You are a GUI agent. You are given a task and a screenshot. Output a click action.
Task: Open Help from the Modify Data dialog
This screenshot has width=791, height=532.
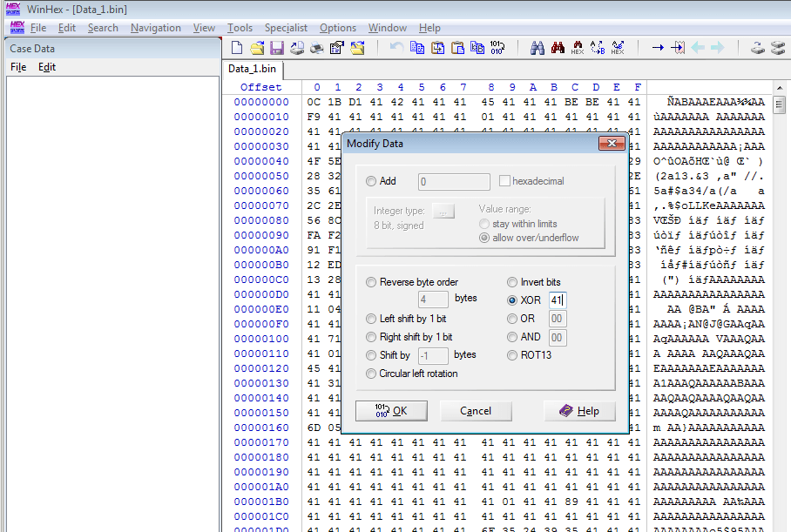[579, 411]
